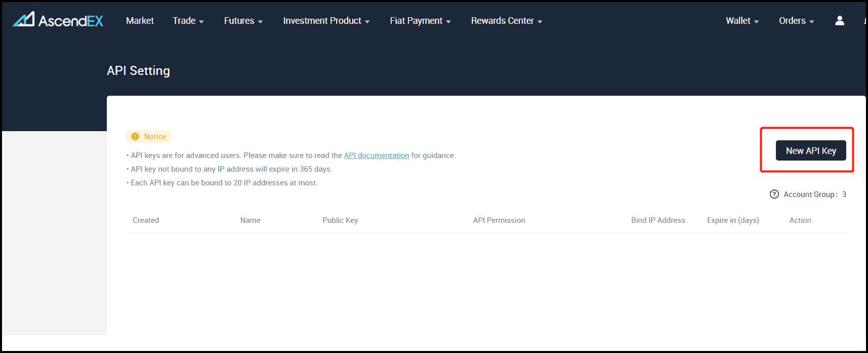Click the AscendEX logo

58,20
